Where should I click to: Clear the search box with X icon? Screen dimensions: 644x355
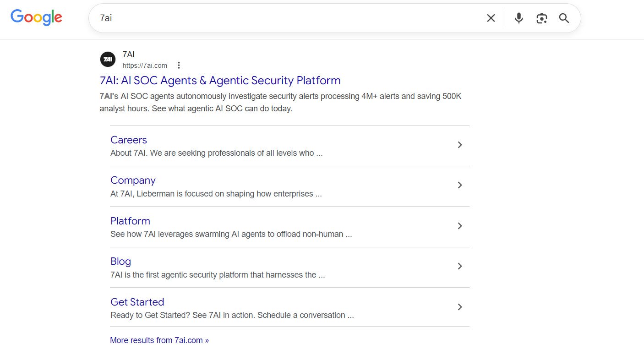pos(491,18)
